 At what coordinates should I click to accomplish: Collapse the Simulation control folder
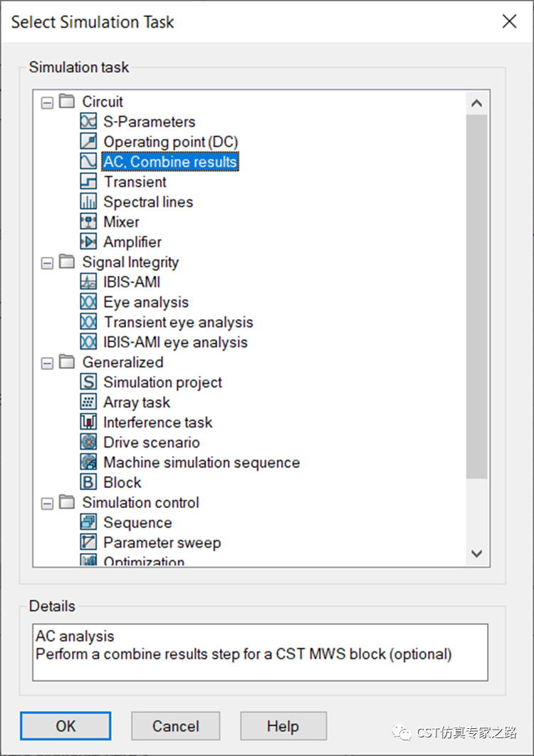tap(47, 504)
